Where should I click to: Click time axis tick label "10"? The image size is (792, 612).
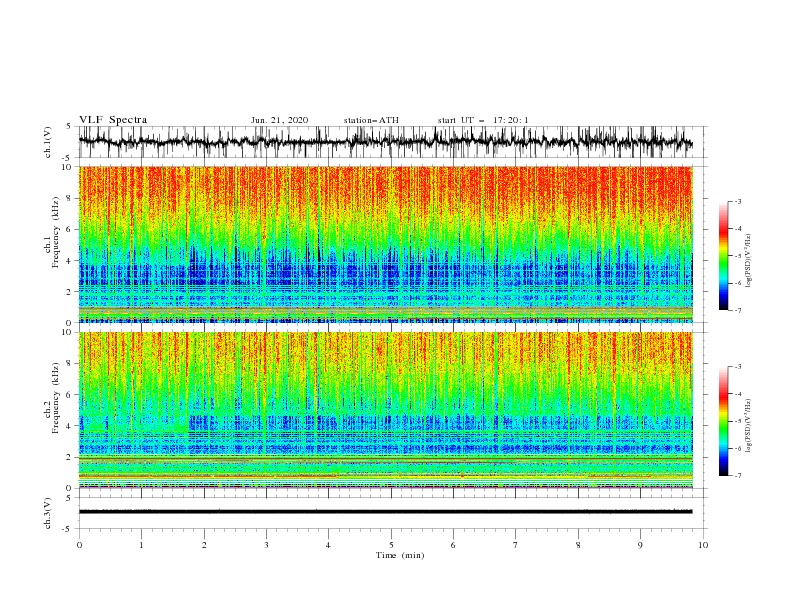coord(703,545)
